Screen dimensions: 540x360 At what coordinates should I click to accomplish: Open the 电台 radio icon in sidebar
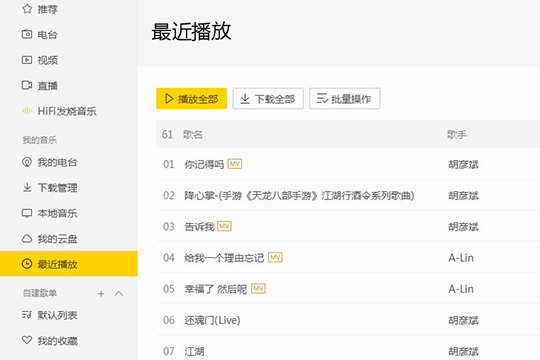click(27, 34)
